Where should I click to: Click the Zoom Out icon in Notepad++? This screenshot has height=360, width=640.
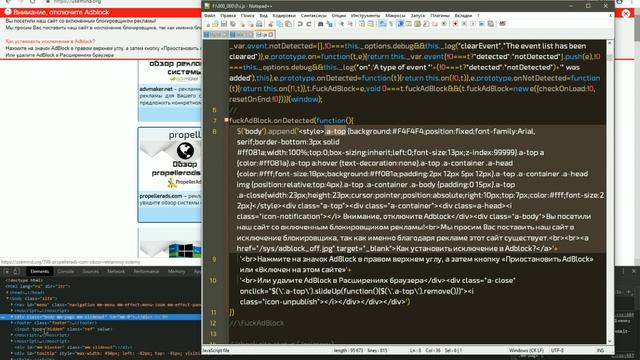(x=351, y=24)
